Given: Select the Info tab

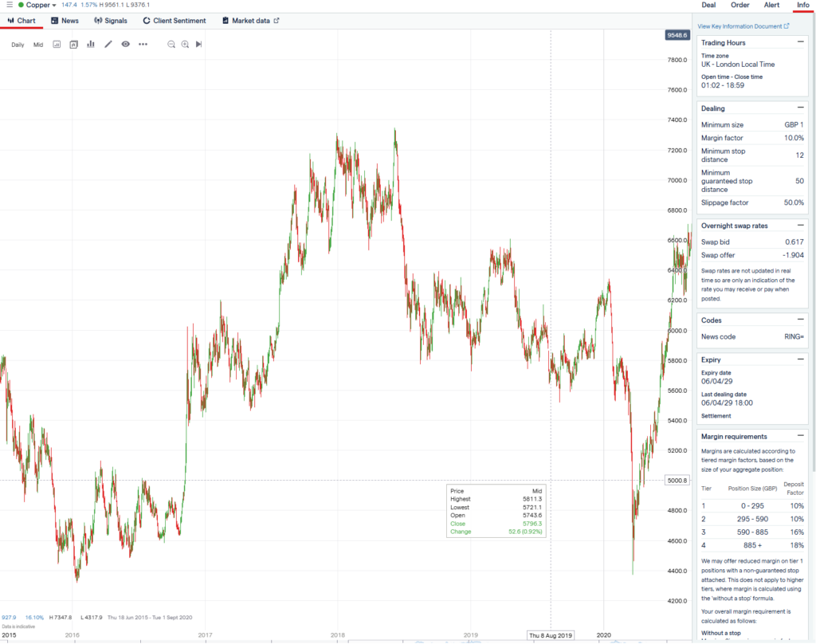Looking at the screenshot, I should (x=803, y=5).
